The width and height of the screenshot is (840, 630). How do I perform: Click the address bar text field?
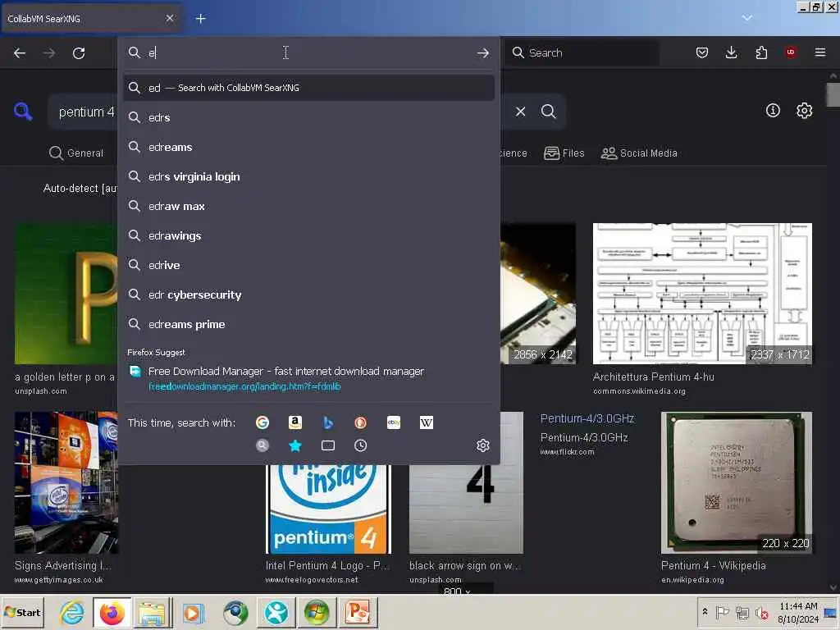click(308, 52)
